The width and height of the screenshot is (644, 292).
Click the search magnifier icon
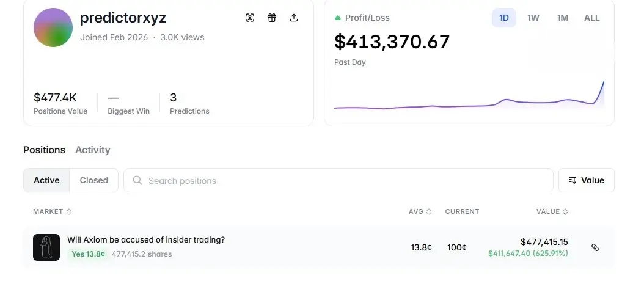137,180
